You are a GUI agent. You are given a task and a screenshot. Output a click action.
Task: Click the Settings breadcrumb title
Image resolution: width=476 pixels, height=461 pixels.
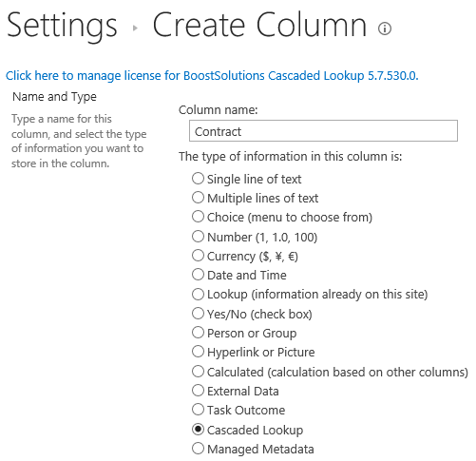62,26
